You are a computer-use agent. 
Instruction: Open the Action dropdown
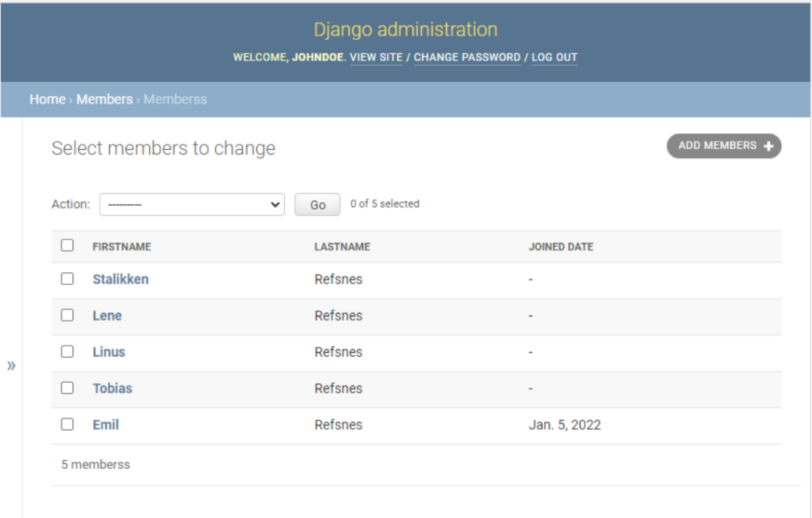coord(192,204)
